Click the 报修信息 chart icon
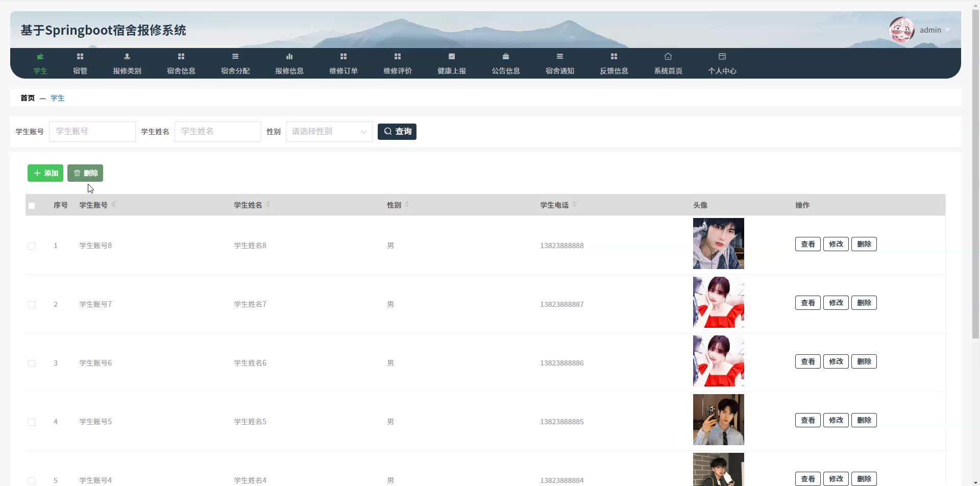 tap(289, 56)
